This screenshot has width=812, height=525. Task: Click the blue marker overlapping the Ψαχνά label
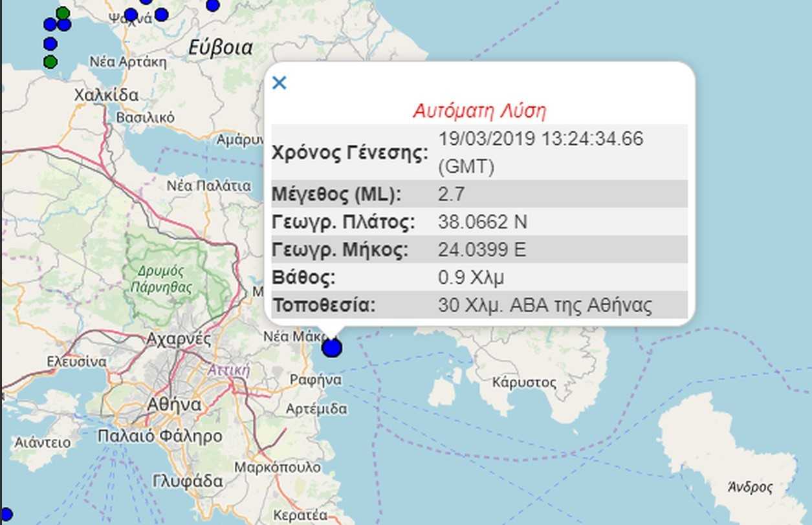click(131, 14)
